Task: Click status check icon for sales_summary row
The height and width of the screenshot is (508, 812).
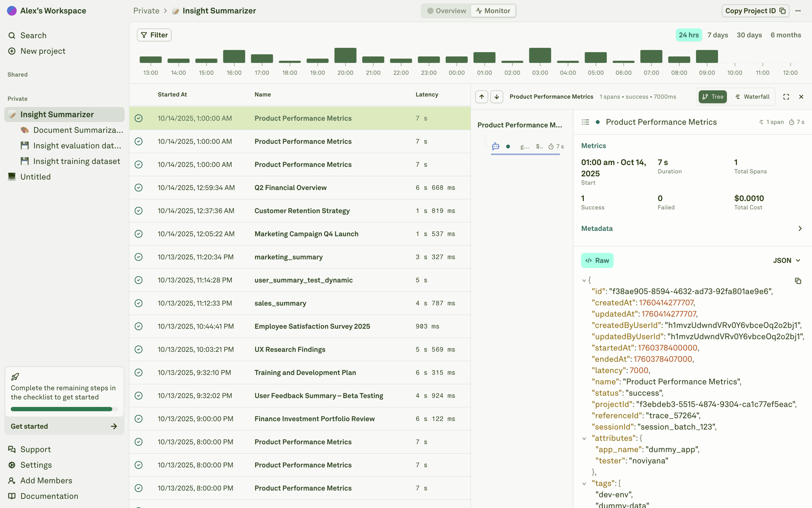Action: (138, 304)
